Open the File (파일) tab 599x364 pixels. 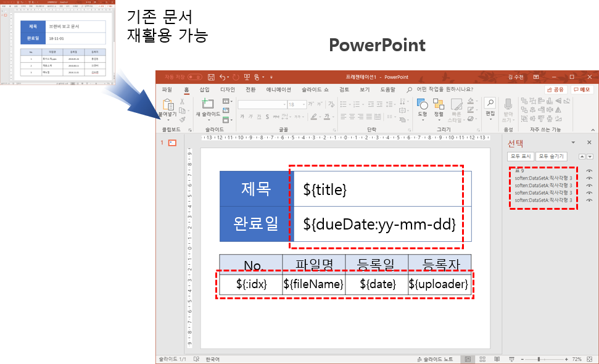pos(167,89)
